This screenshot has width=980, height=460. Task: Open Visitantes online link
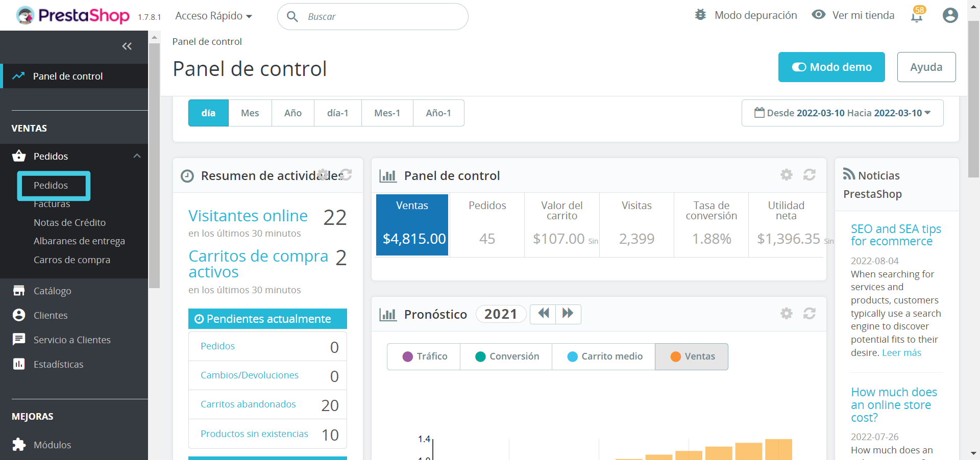pos(248,216)
